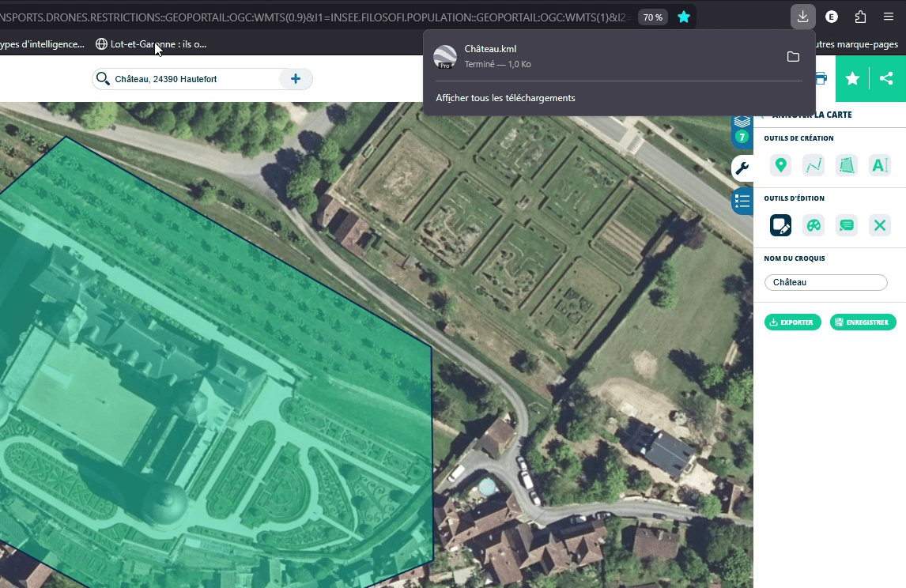Open the types d'intelligence bookmark
906x588 pixels.
point(42,44)
